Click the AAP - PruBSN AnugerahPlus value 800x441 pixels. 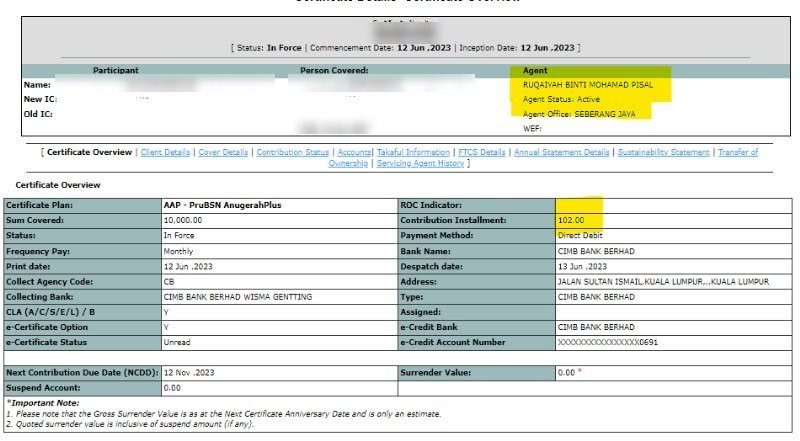(x=222, y=205)
